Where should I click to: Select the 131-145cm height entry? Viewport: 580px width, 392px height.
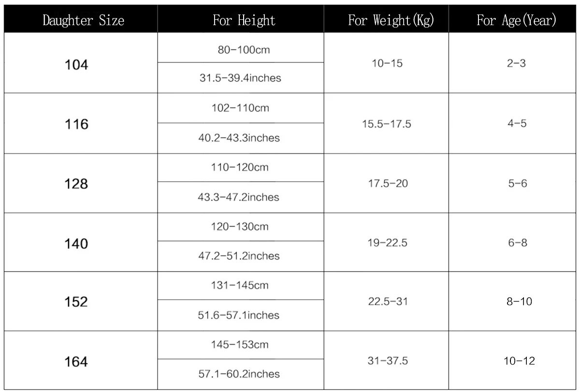240,285
